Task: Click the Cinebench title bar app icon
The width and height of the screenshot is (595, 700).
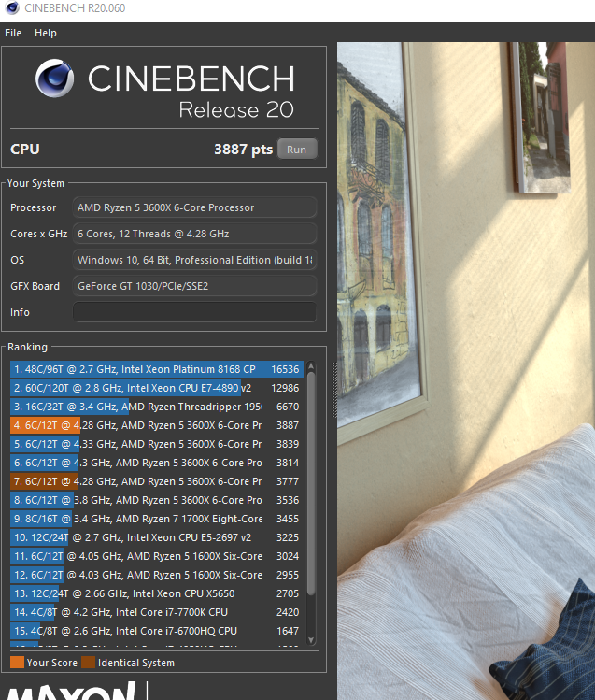Action: tap(12, 8)
